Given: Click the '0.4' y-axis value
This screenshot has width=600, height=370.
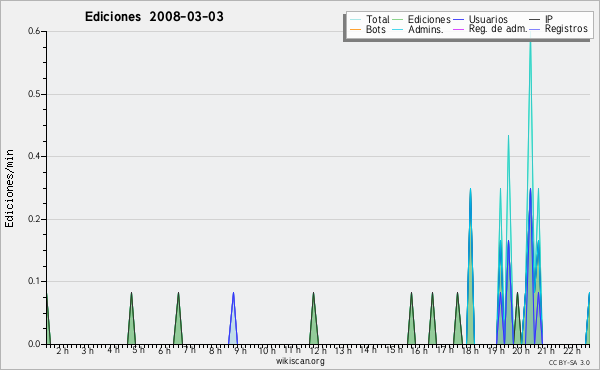Looking at the screenshot, I should (34, 156).
